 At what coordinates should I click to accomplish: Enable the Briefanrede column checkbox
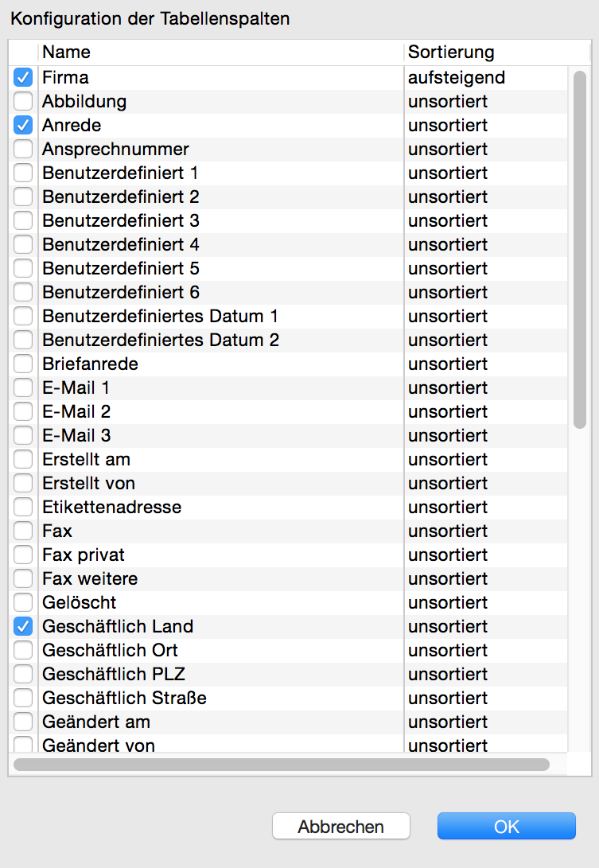[x=23, y=364]
